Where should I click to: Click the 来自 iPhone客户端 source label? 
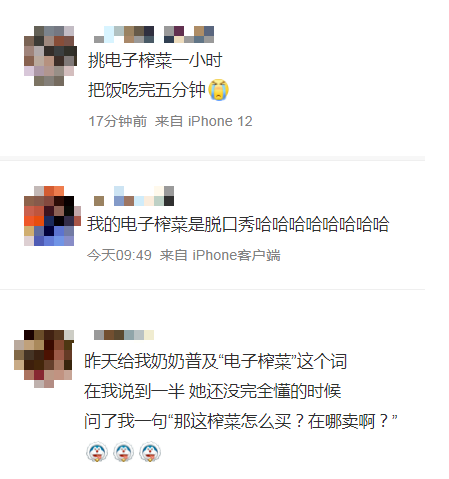click(x=220, y=255)
